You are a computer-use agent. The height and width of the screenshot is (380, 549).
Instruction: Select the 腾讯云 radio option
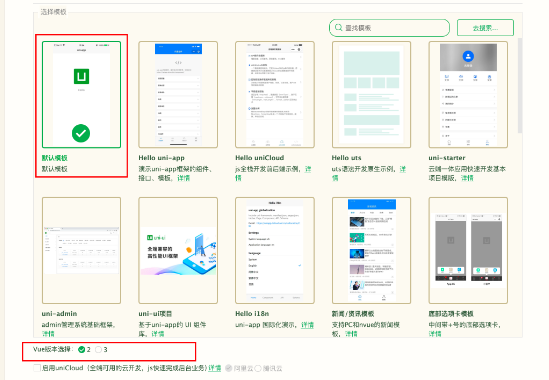click(258, 368)
